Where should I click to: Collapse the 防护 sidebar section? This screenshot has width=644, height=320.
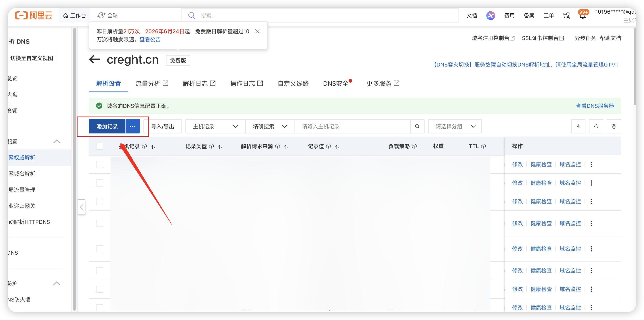[57, 283]
